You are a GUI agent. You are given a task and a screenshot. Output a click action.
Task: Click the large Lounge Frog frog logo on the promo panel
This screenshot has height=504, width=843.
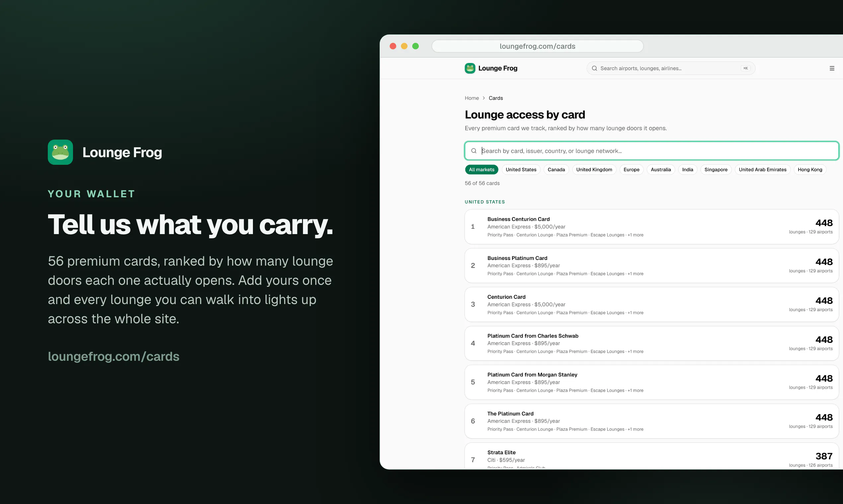pos(60,152)
